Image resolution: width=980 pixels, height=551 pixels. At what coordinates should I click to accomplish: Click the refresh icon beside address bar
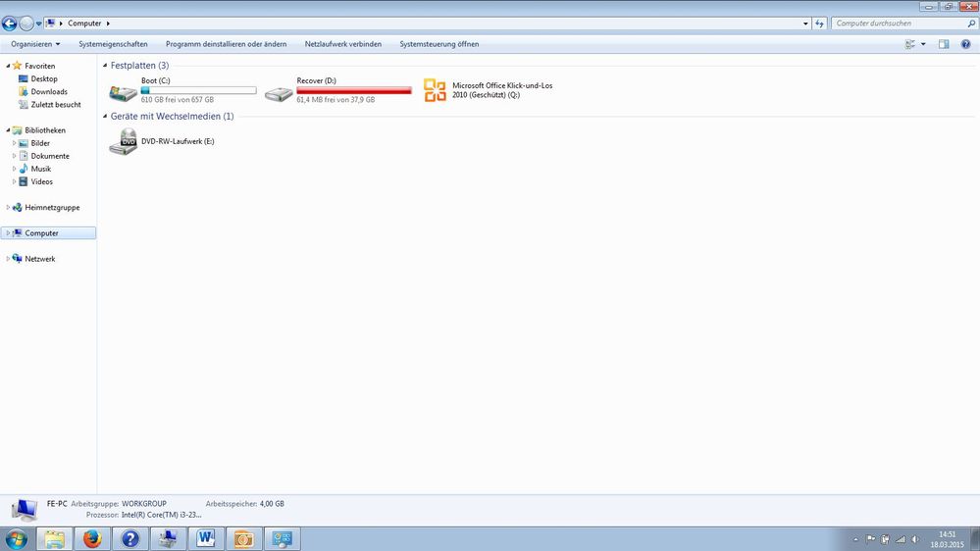tap(819, 23)
